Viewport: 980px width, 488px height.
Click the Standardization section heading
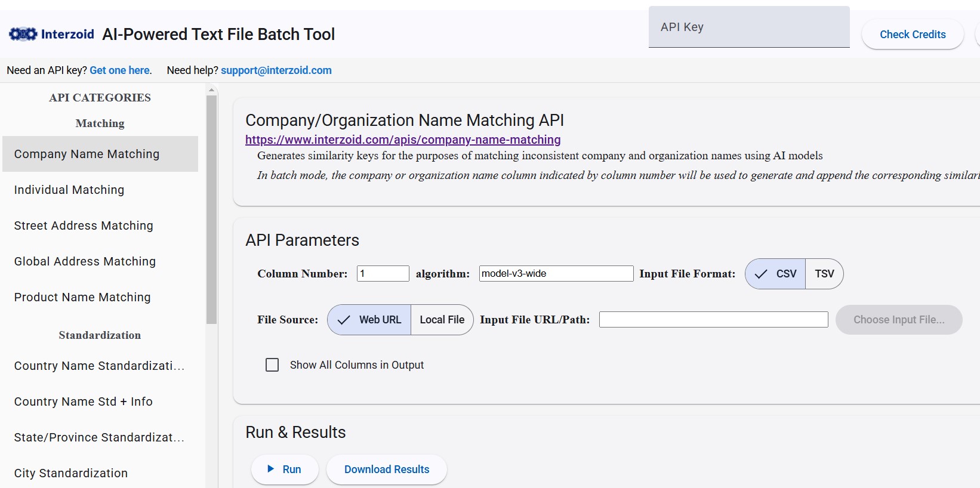100,335
